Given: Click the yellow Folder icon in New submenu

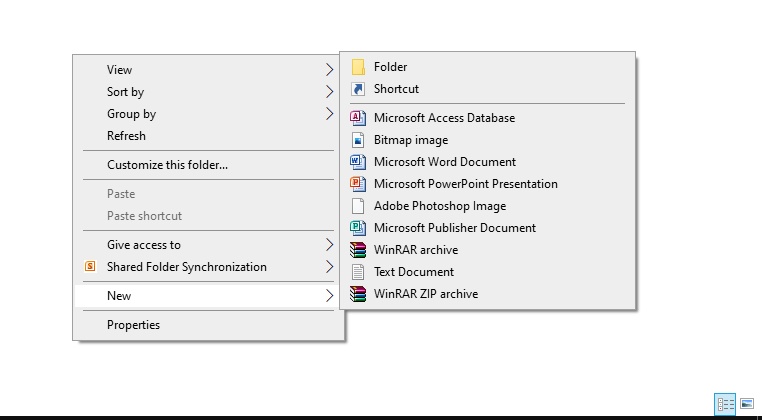Looking at the screenshot, I should coord(358,67).
